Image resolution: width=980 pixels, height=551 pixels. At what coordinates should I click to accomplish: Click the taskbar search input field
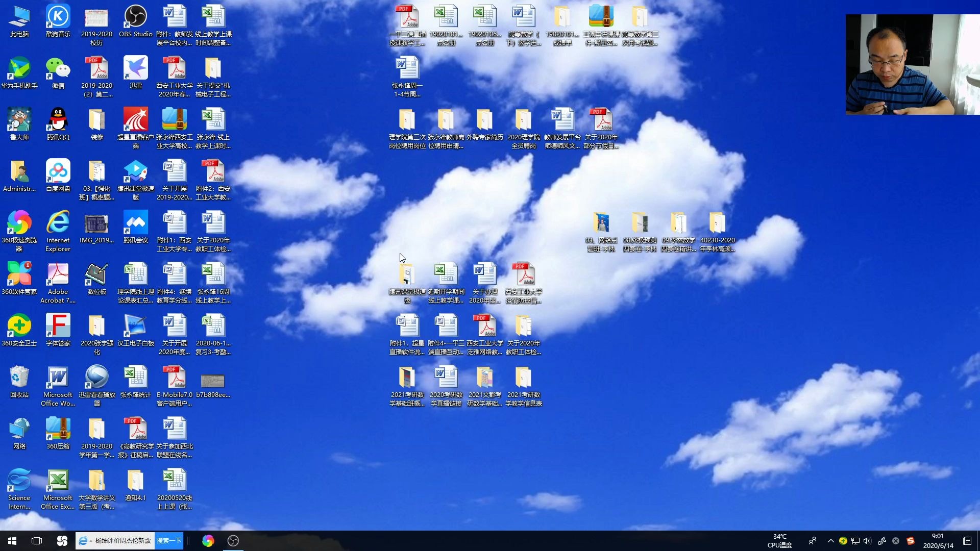tap(121, 541)
